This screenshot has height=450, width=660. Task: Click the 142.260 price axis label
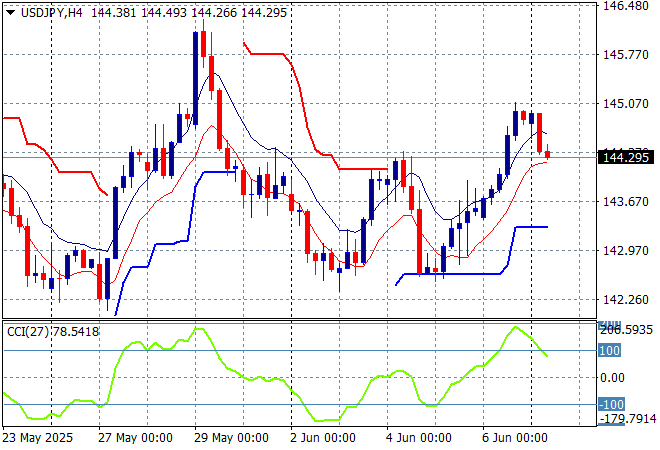click(x=624, y=300)
